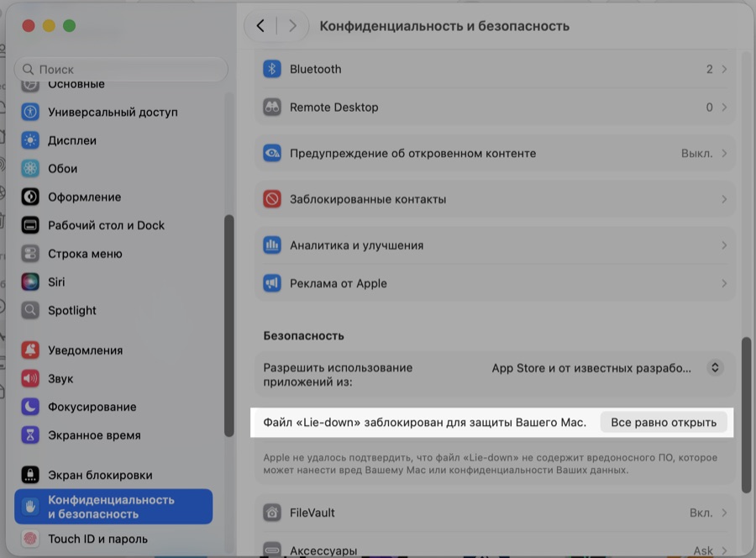The image size is (756, 558).
Task: Select Универсальный доступ in sidebar
Action: tap(113, 112)
